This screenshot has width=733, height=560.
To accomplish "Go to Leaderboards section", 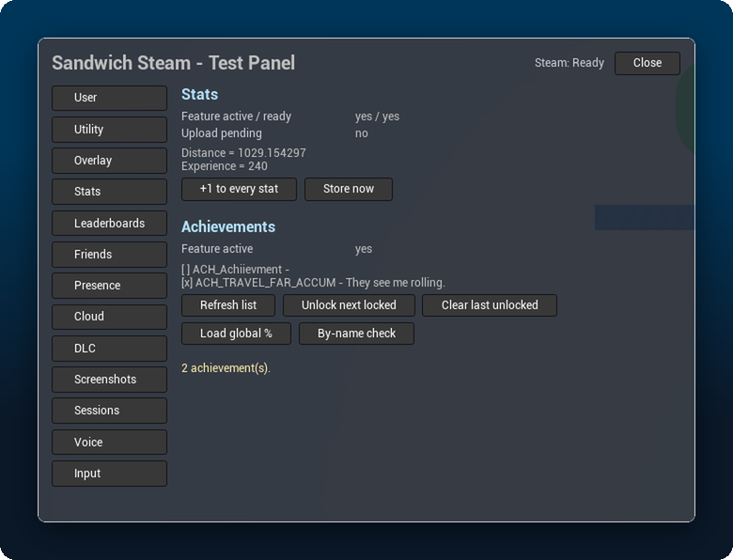I will (109, 223).
